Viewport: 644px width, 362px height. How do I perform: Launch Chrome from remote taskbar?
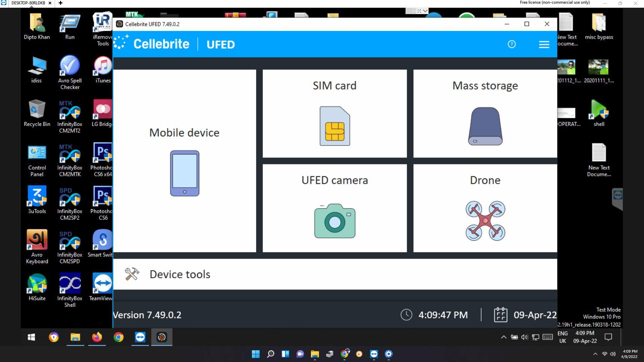[118, 337]
